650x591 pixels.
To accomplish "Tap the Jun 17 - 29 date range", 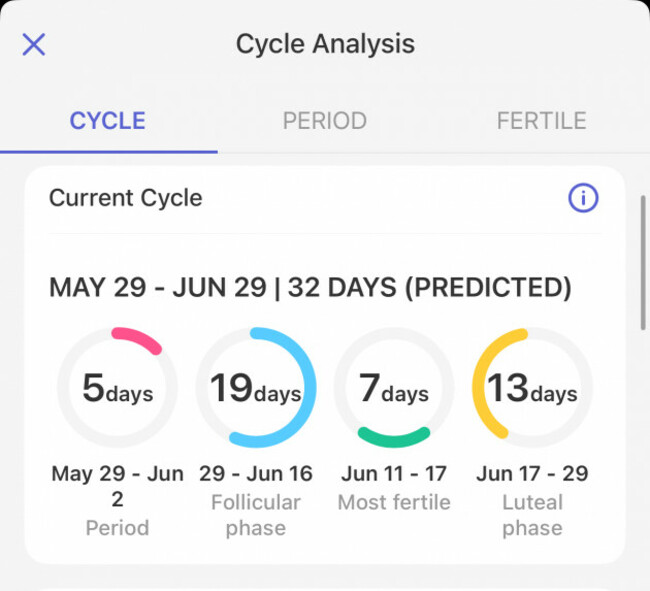I will click(531, 473).
